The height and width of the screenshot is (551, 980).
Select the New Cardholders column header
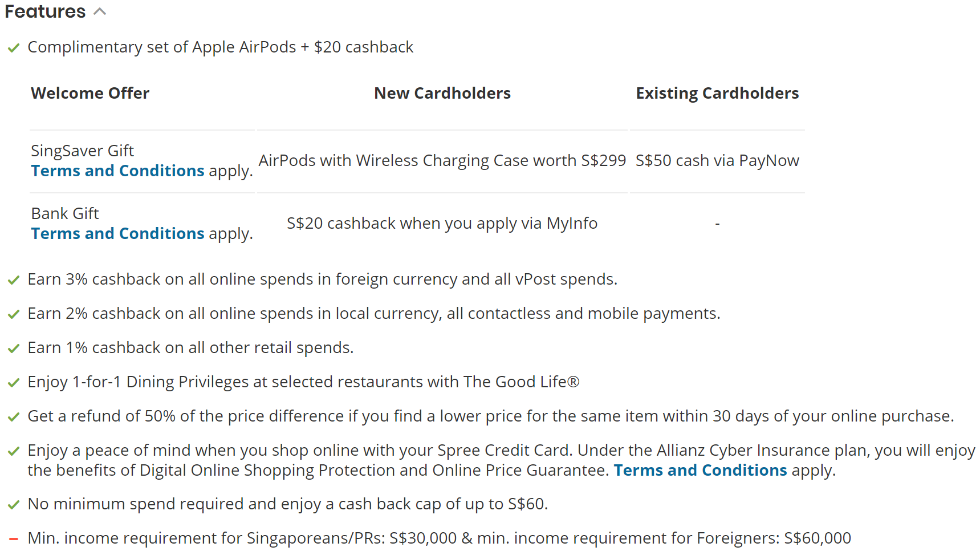442,93
